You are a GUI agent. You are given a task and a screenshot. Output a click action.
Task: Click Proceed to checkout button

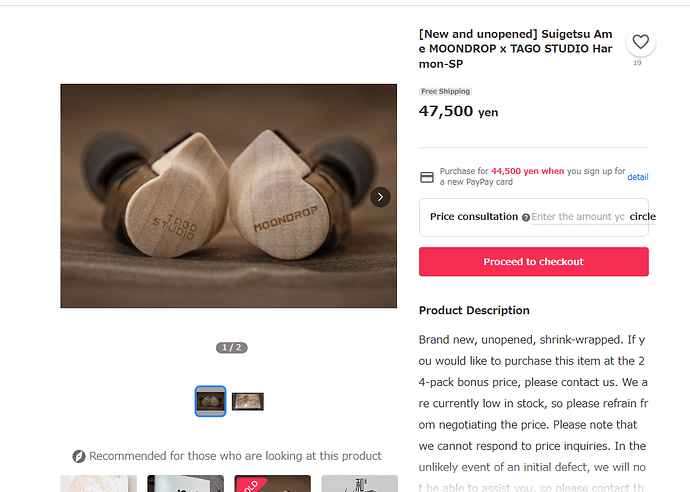point(533,261)
